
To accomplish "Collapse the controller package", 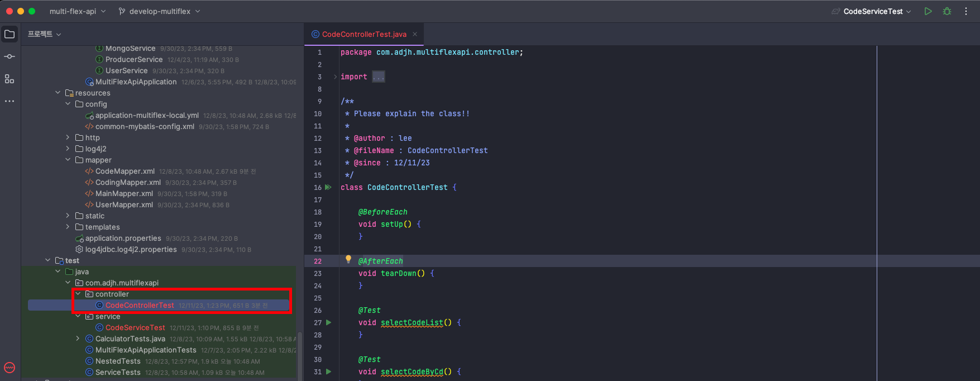I will click(78, 294).
